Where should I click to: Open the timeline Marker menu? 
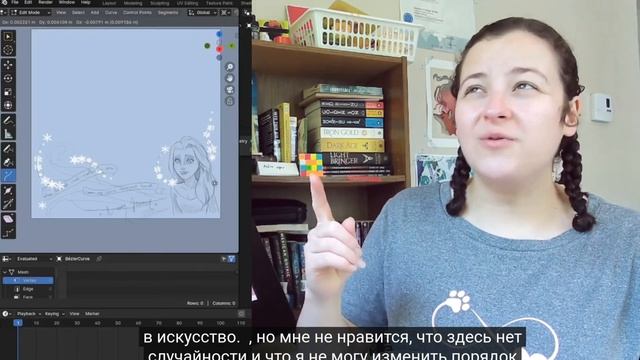tap(92, 313)
